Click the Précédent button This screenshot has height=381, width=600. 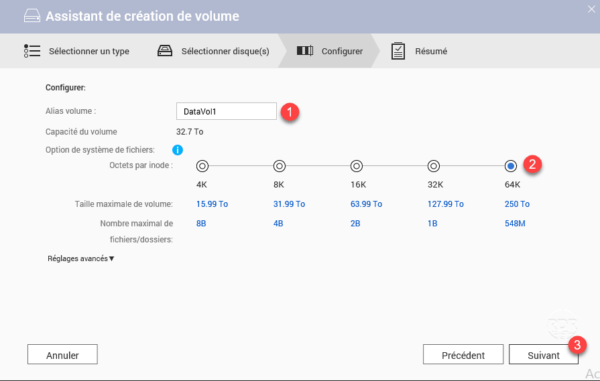click(463, 355)
